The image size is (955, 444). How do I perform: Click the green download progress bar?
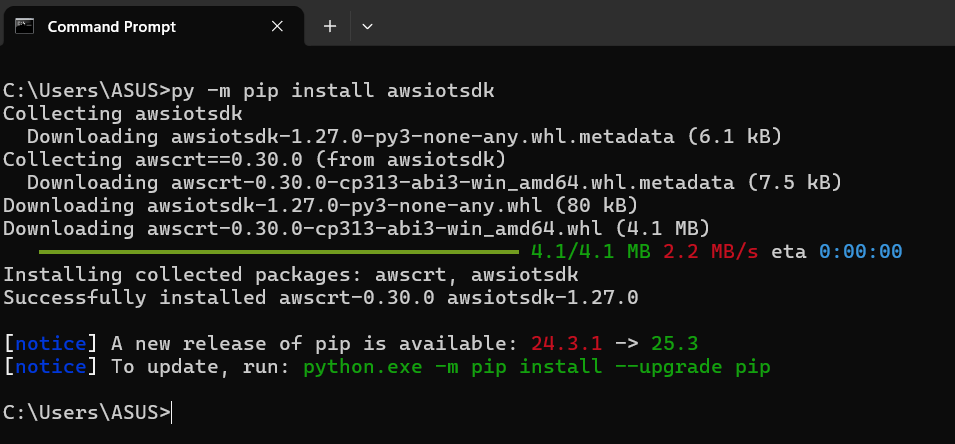pyautogui.click(x=279, y=251)
